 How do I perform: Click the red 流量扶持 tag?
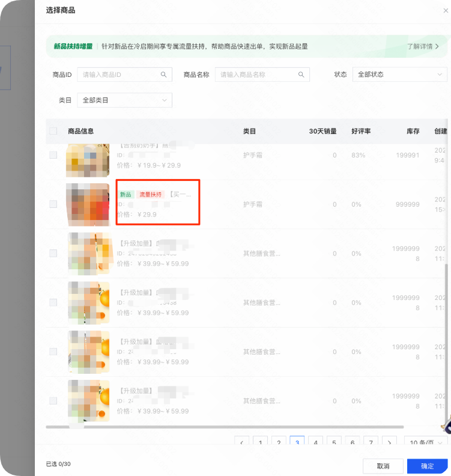tap(151, 195)
